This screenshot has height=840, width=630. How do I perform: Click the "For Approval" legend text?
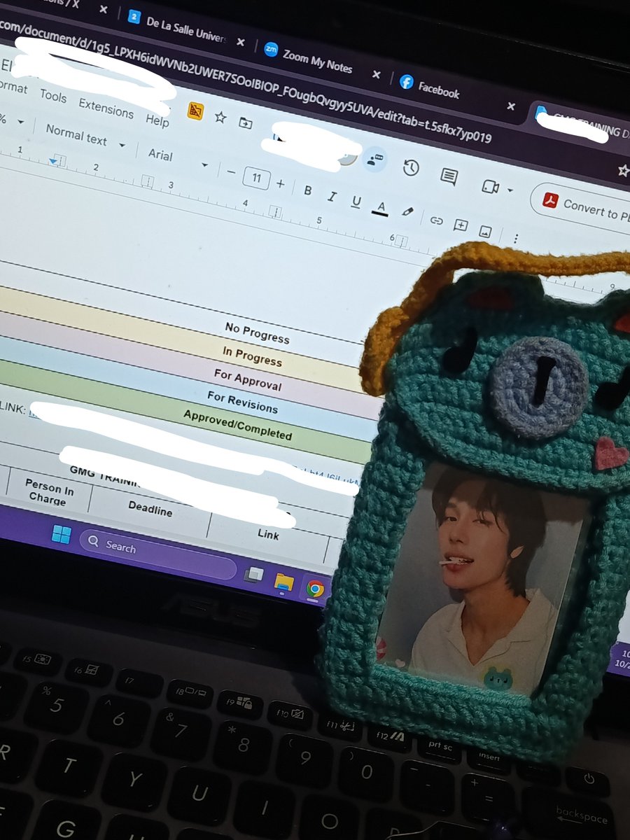(247, 380)
